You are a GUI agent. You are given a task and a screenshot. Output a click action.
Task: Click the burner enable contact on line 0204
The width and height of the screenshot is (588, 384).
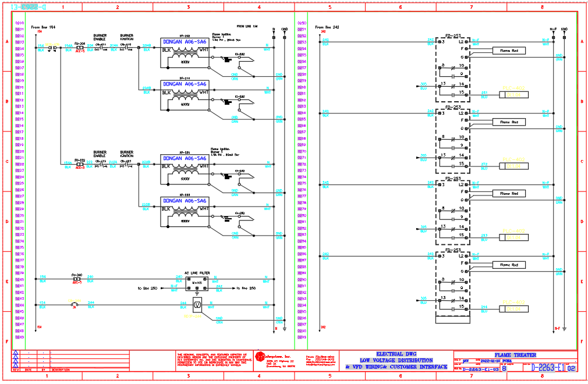[101, 48]
